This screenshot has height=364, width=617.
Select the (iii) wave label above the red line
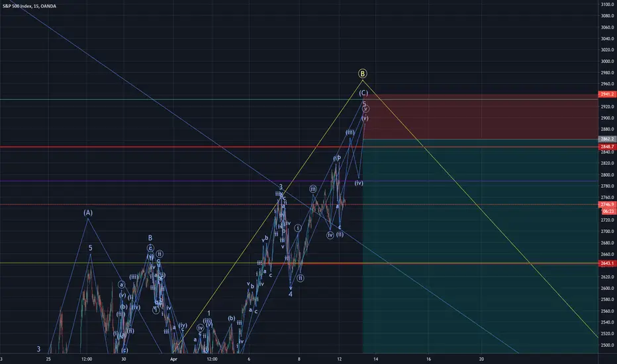click(x=350, y=132)
